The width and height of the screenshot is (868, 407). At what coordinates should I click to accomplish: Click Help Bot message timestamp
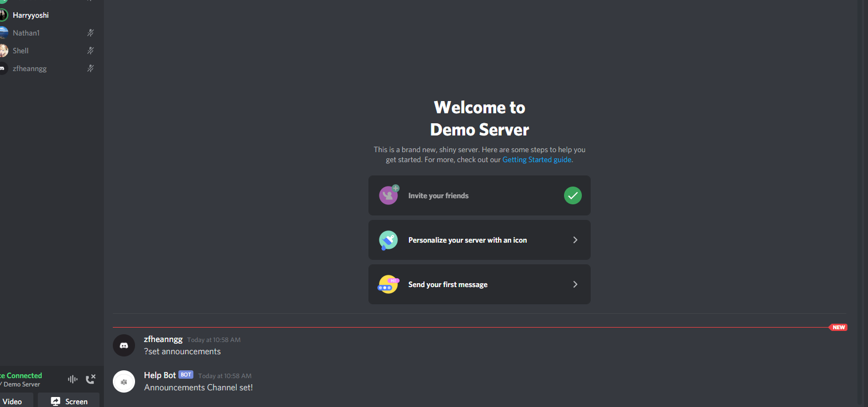click(225, 376)
